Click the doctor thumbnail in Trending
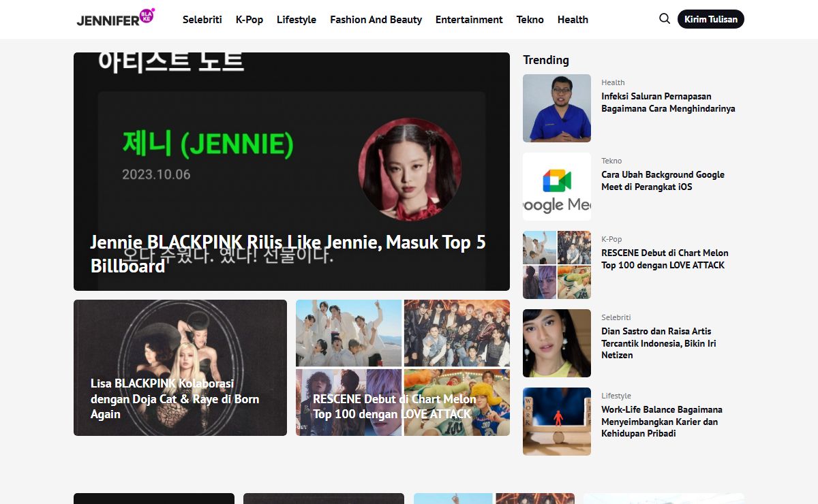Image resolution: width=818 pixels, height=504 pixels. pos(557,108)
